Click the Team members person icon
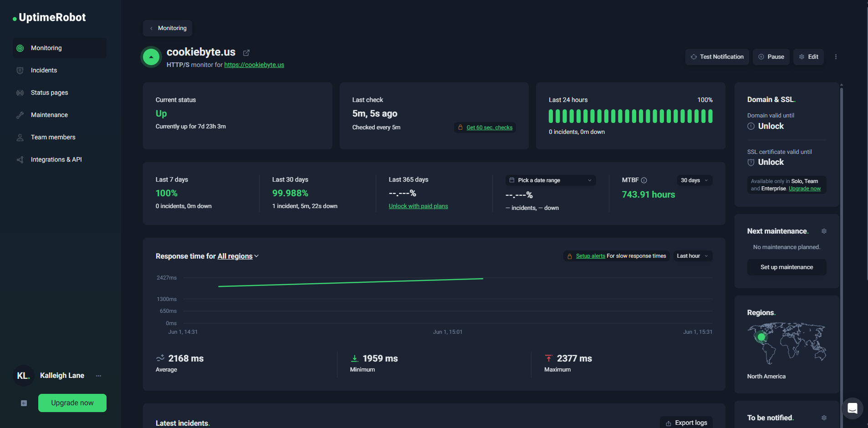Screen dimensions: 868x428 [x=20, y=138]
